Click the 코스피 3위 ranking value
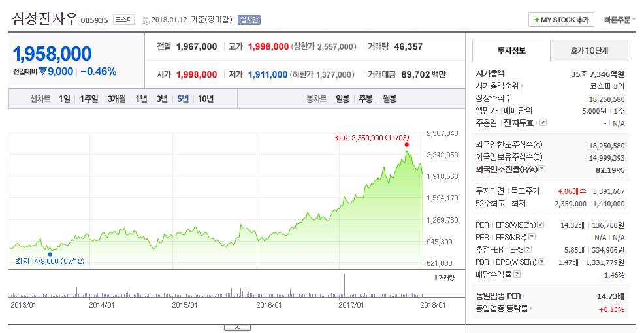Screen dimensions: 644x333 tap(607, 86)
